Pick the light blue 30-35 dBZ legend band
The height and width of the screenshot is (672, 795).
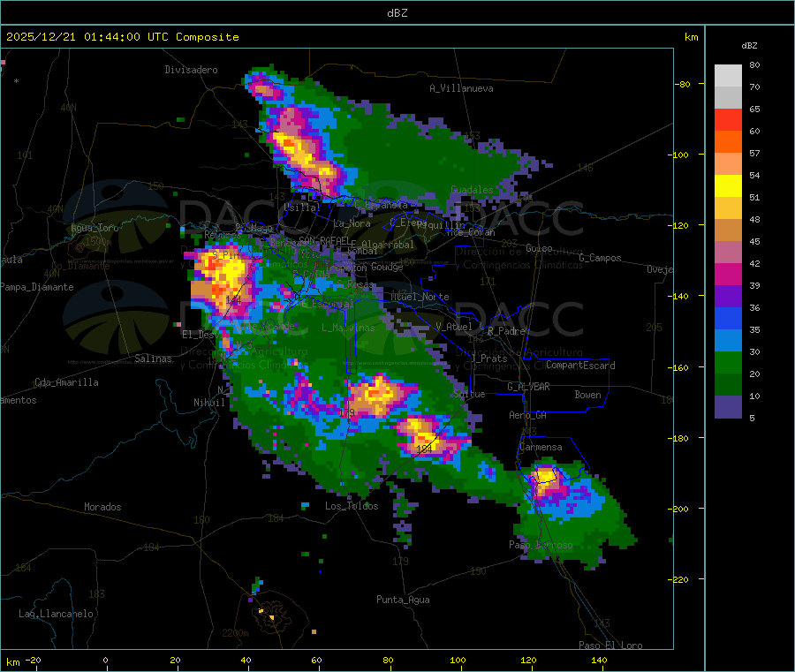tap(728, 341)
